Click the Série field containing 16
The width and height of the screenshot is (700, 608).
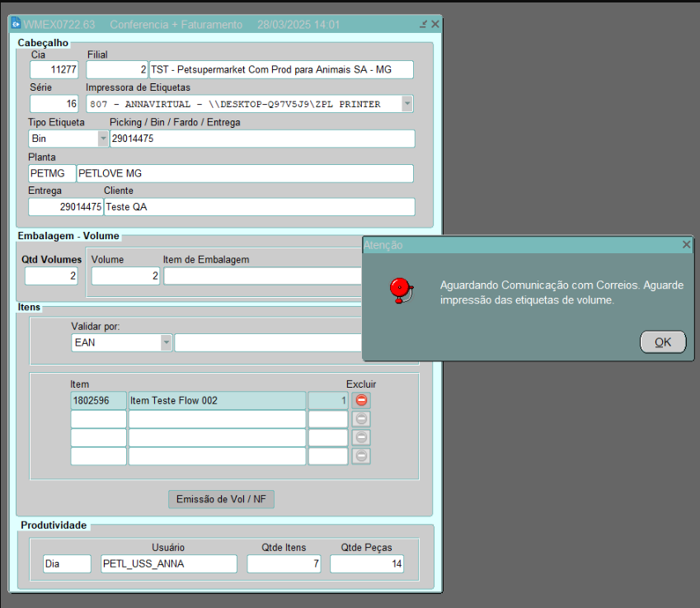click(54, 104)
